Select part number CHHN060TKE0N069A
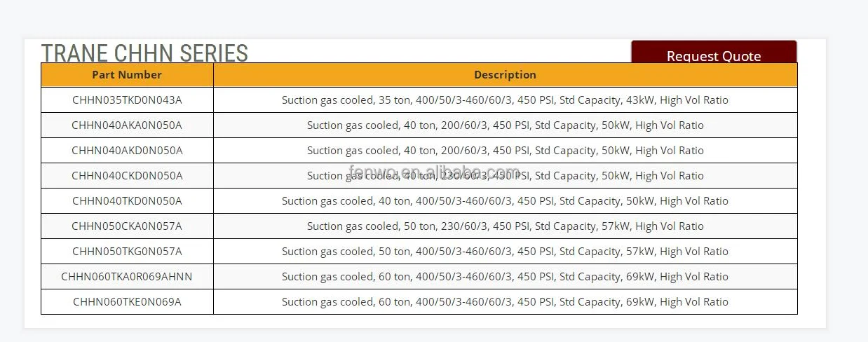The width and height of the screenshot is (868, 342). 127,302
